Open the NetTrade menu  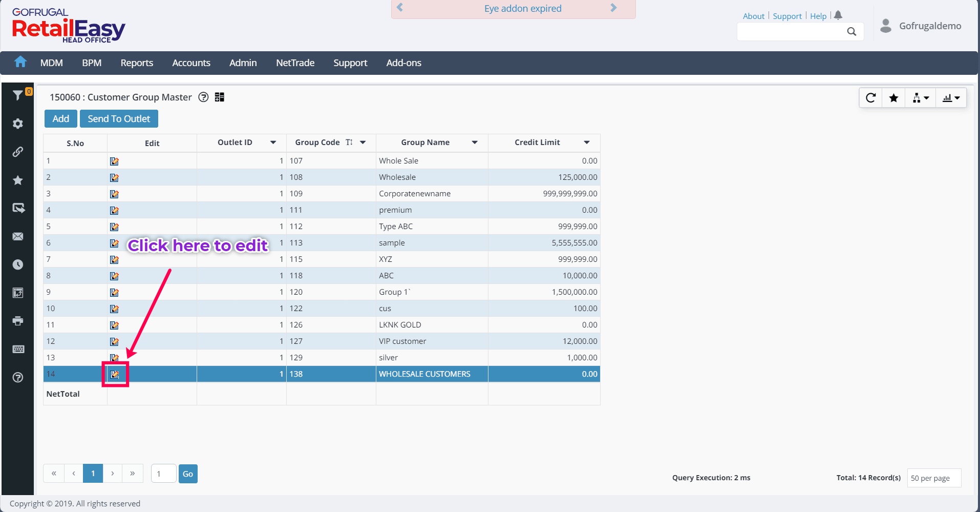(295, 63)
